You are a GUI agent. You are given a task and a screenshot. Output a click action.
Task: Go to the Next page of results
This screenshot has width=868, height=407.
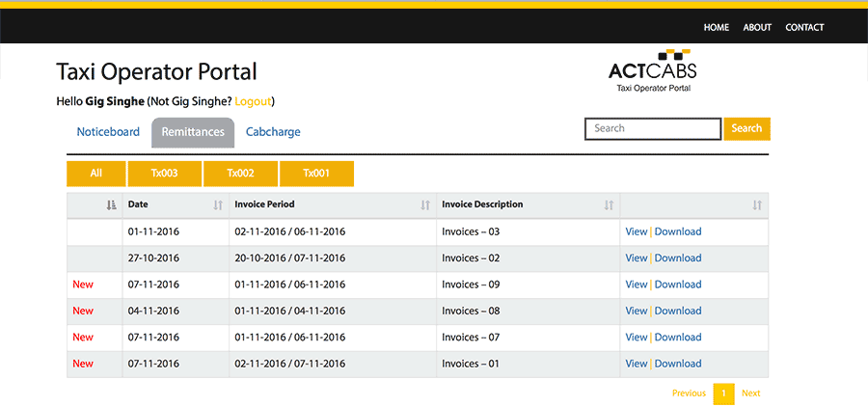(750, 393)
